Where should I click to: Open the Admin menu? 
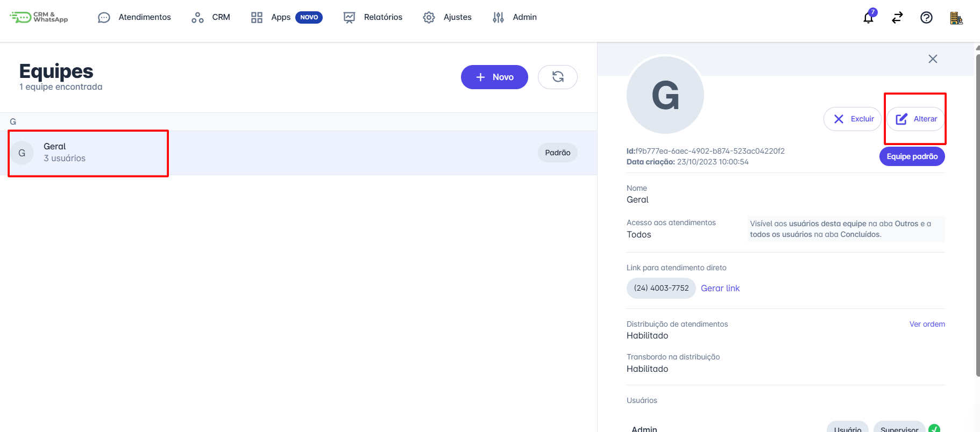(515, 17)
